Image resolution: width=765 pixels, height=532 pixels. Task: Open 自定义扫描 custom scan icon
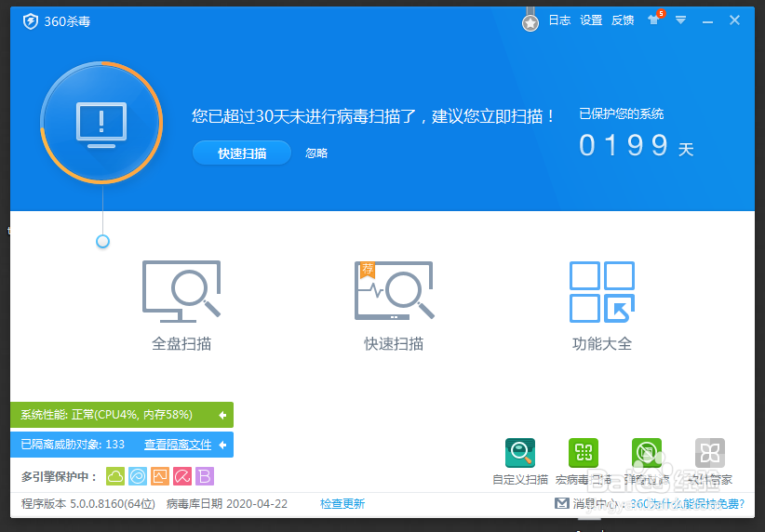tap(520, 453)
